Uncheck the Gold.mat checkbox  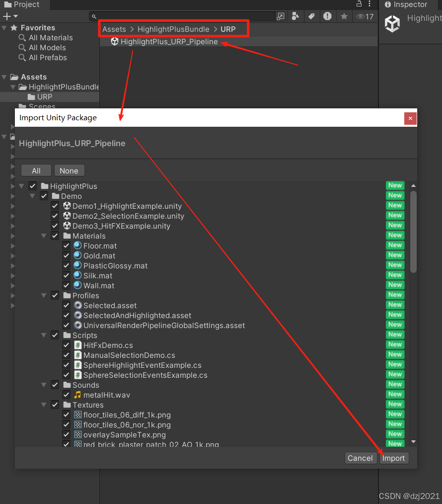(x=66, y=255)
